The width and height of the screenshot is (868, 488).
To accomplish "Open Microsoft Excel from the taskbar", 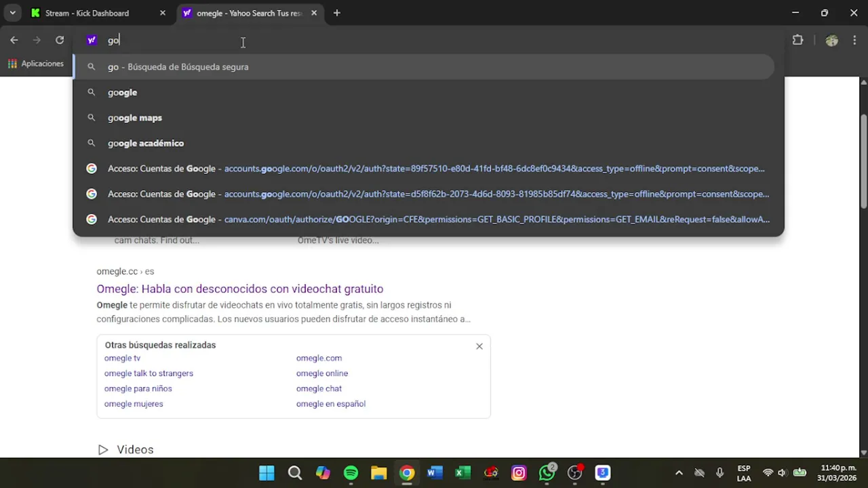I will (462, 473).
